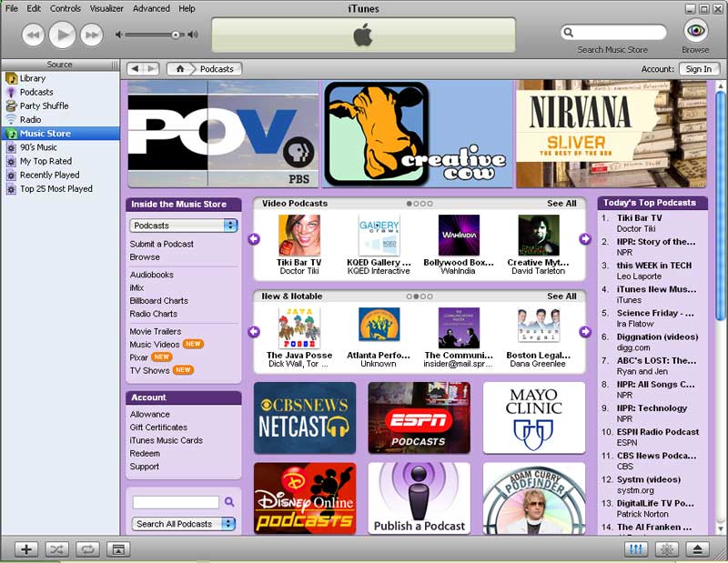Screen dimensions: 728x563
Task: Click the store Back arrow button
Action: pyautogui.click(x=135, y=69)
